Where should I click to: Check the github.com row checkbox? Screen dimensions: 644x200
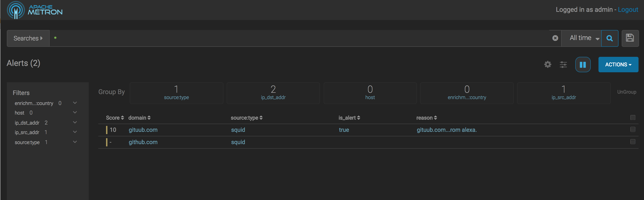(x=632, y=142)
